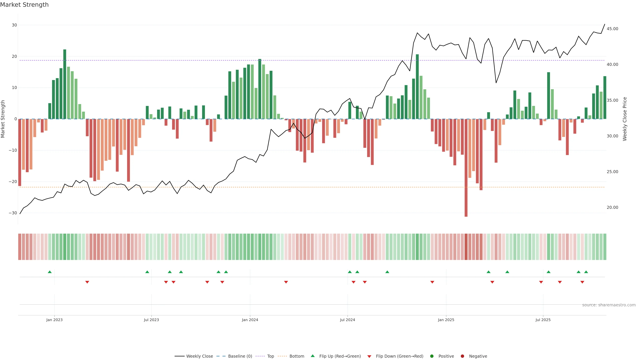Viewport: 644px width, 362px height.
Task: Click the dark red Negative legend dot
Action: coord(462,356)
